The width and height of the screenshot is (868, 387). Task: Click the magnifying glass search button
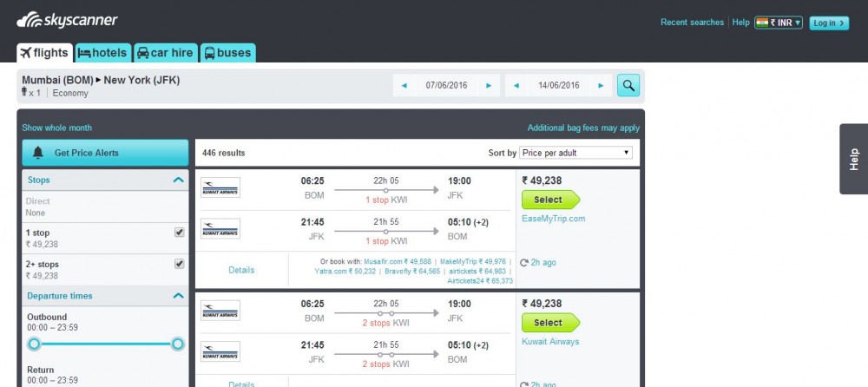point(628,85)
